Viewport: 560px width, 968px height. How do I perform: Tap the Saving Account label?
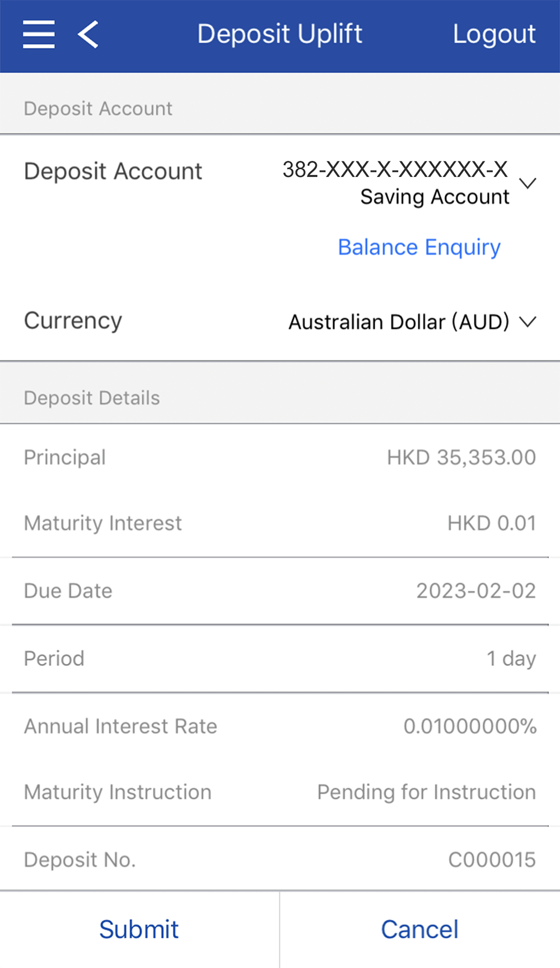[x=435, y=197]
